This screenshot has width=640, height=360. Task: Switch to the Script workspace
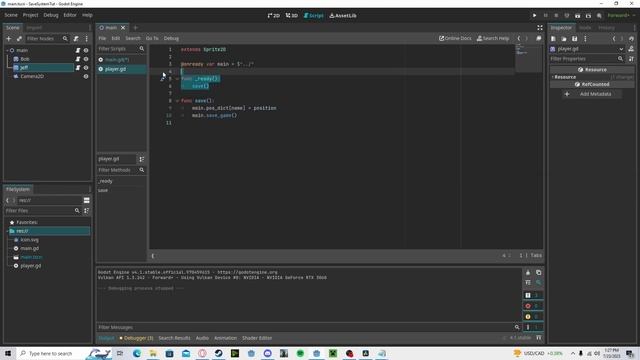click(313, 16)
